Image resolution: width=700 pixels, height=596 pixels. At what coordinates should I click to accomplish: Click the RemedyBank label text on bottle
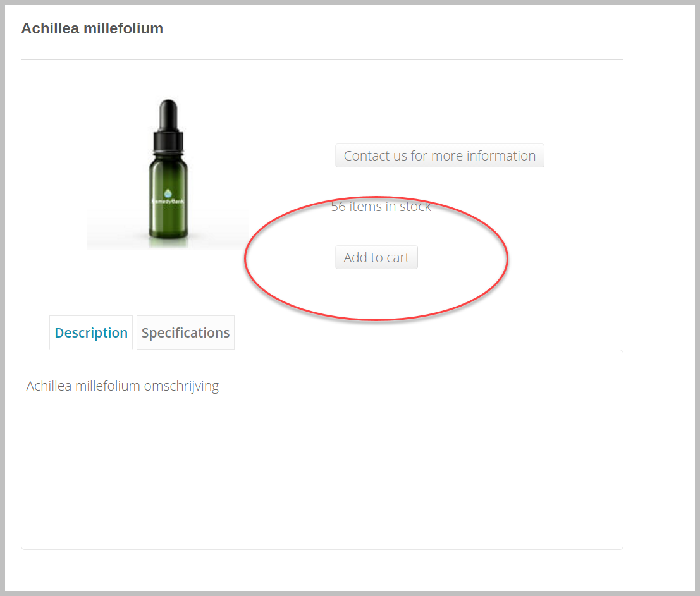click(168, 201)
